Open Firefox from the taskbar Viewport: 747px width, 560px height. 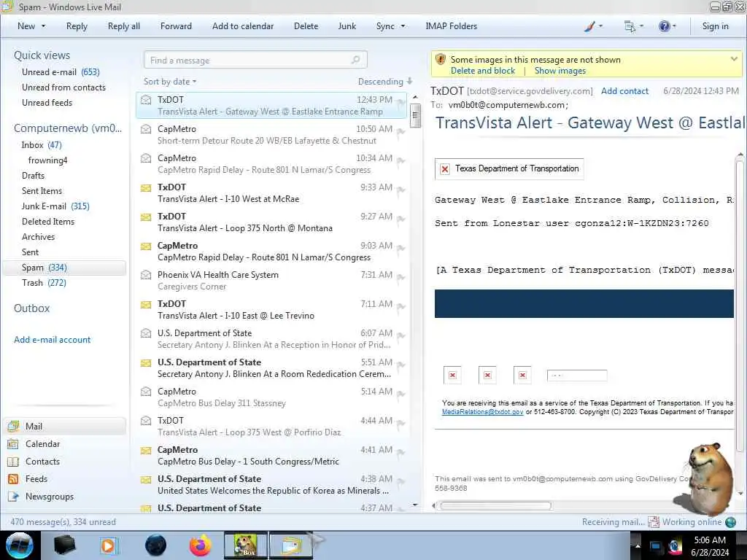click(200, 545)
